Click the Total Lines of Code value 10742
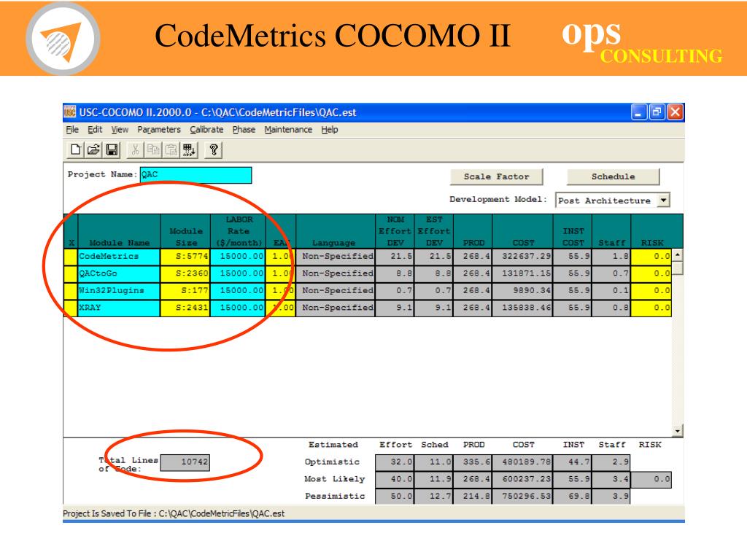747x560 pixels. point(185,462)
